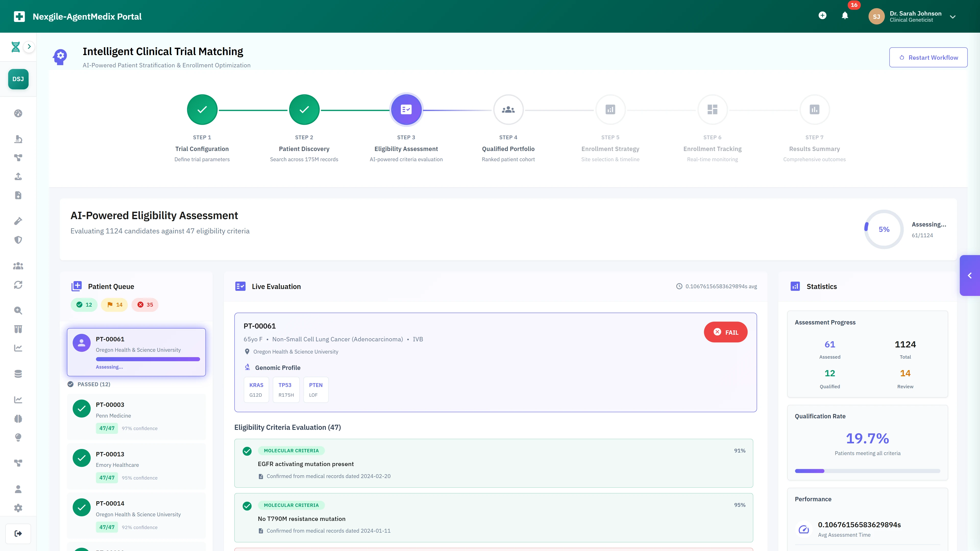Open the shield security icon in sidebar
Screen dimensions: 980x551
tap(18, 240)
